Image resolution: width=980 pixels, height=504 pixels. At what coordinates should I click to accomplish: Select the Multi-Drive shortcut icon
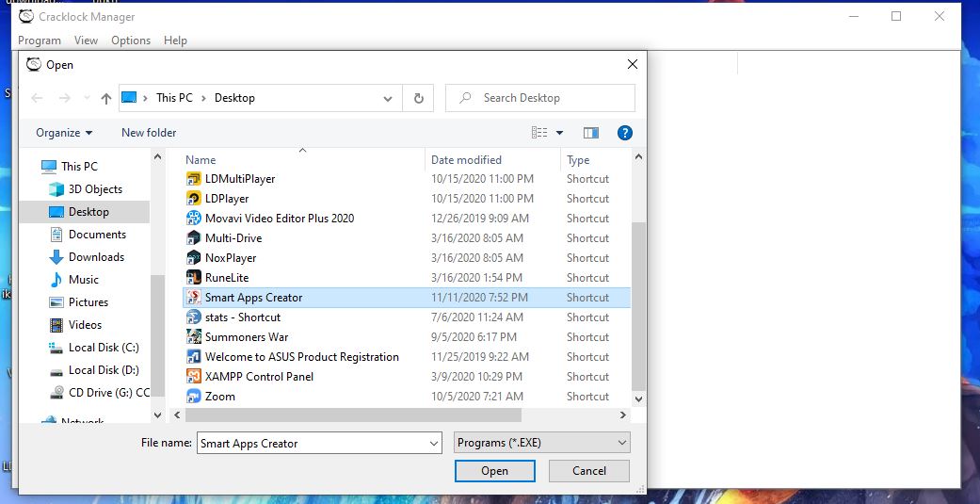point(194,238)
